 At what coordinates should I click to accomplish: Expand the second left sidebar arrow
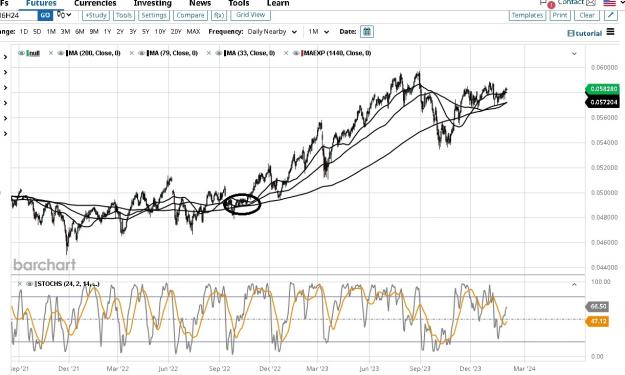(x=5, y=72)
